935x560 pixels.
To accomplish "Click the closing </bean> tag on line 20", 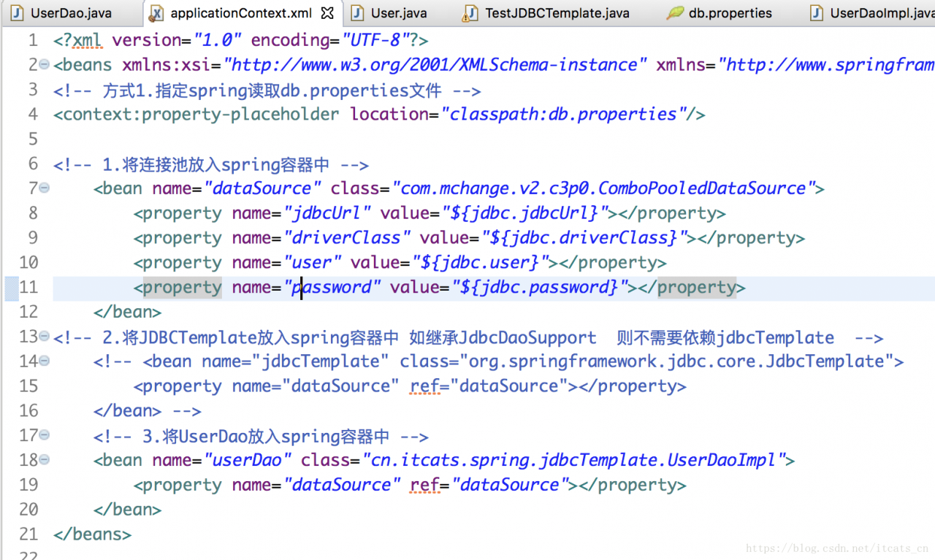I will [127, 510].
